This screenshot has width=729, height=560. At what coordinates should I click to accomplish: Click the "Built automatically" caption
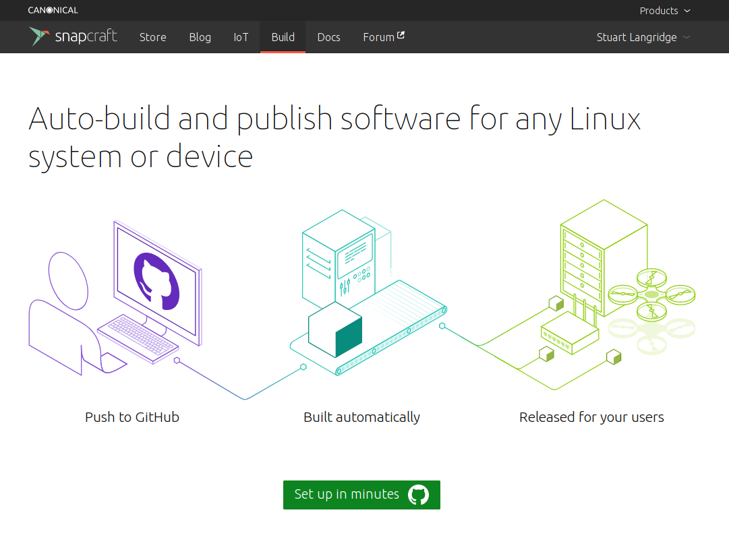coord(361,417)
